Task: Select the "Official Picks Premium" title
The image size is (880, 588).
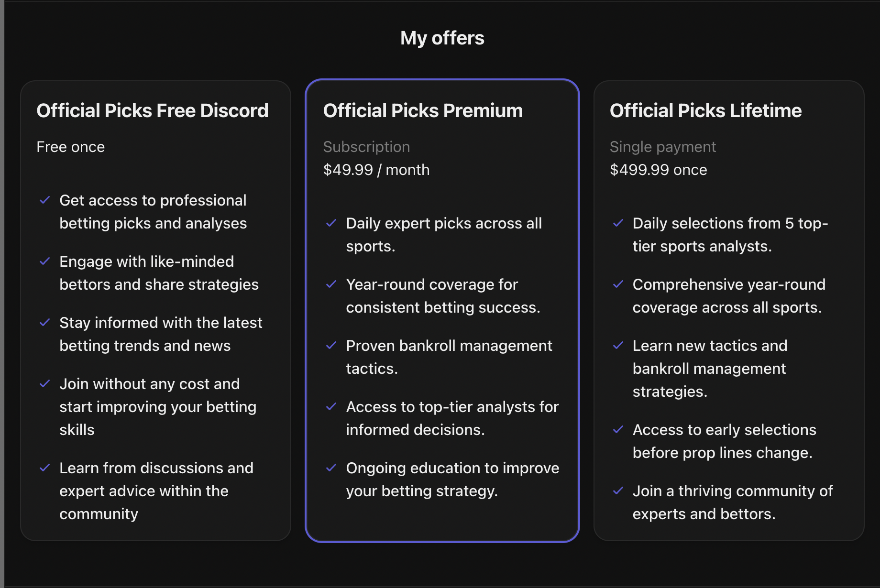Action: click(x=423, y=110)
